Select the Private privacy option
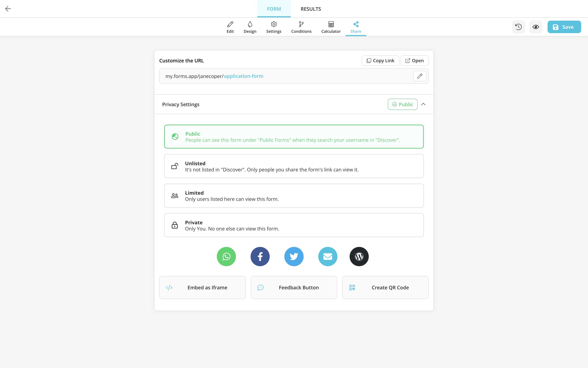This screenshot has width=588, height=368. click(x=294, y=225)
